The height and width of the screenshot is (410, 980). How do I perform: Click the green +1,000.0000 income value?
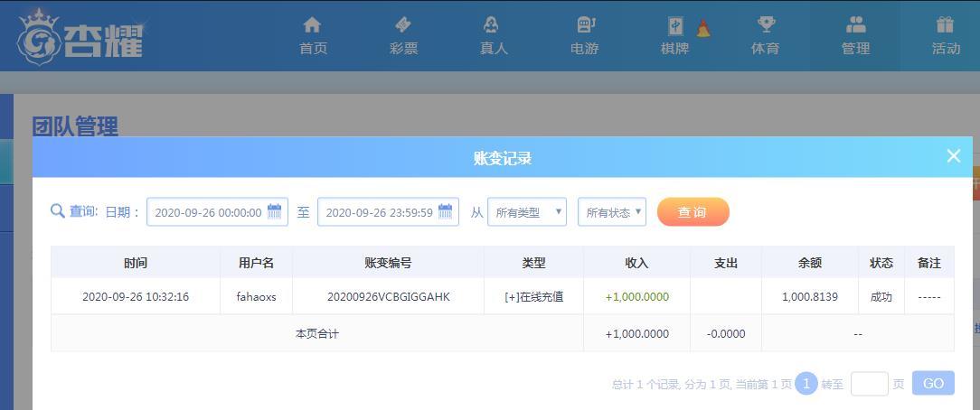636,296
